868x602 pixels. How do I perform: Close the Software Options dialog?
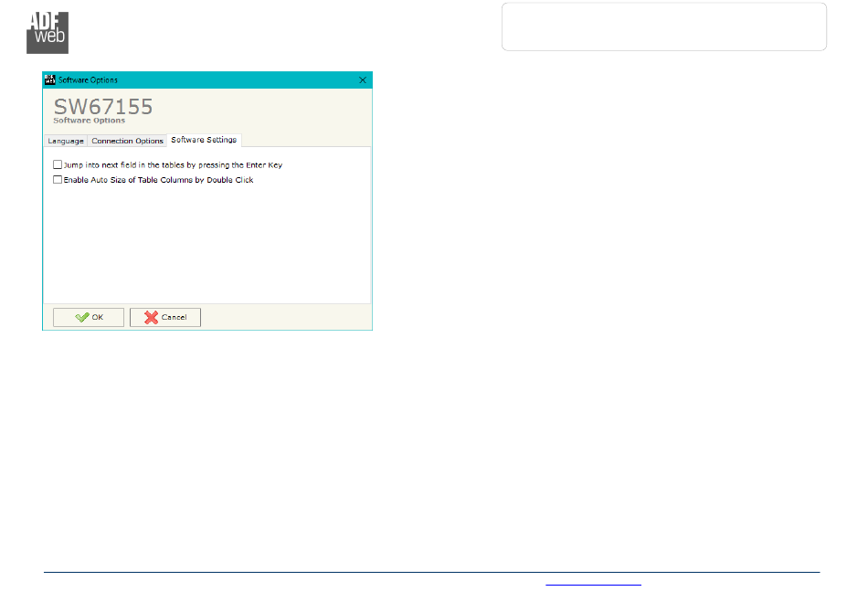click(363, 80)
